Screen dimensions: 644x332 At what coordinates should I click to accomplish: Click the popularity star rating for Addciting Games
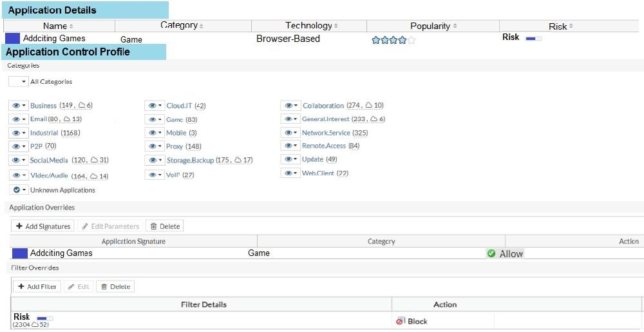click(393, 40)
